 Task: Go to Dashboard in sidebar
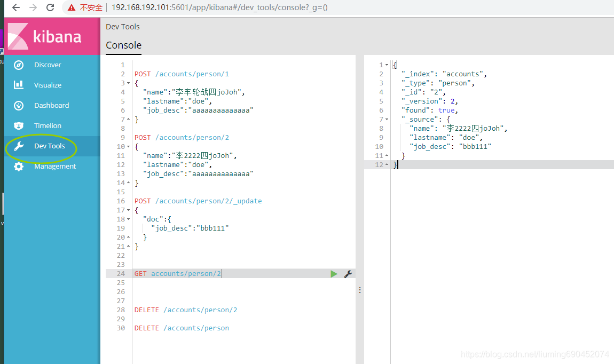tap(51, 105)
